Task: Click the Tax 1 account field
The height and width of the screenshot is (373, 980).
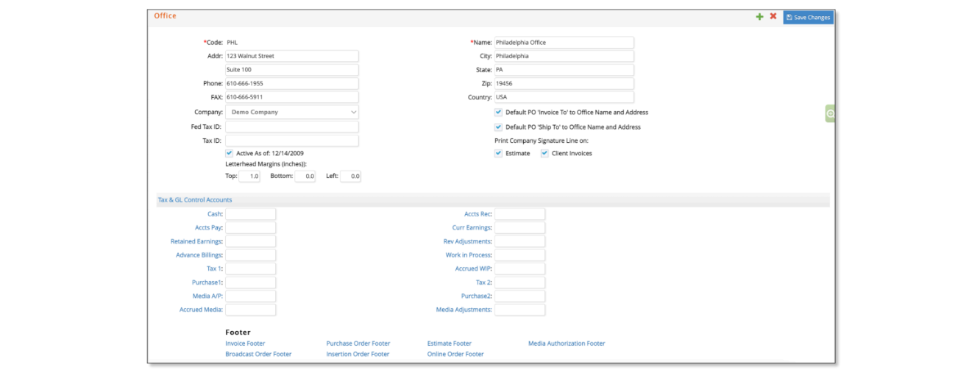Action: coord(250,269)
